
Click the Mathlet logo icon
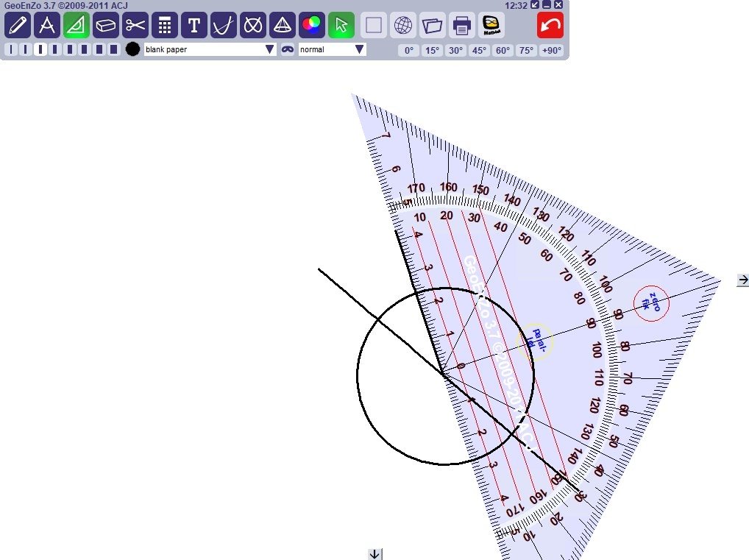[x=491, y=25]
